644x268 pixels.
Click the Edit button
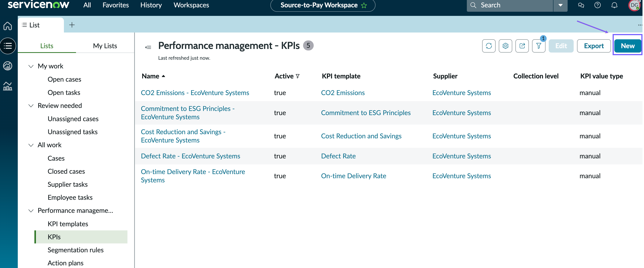point(561,46)
